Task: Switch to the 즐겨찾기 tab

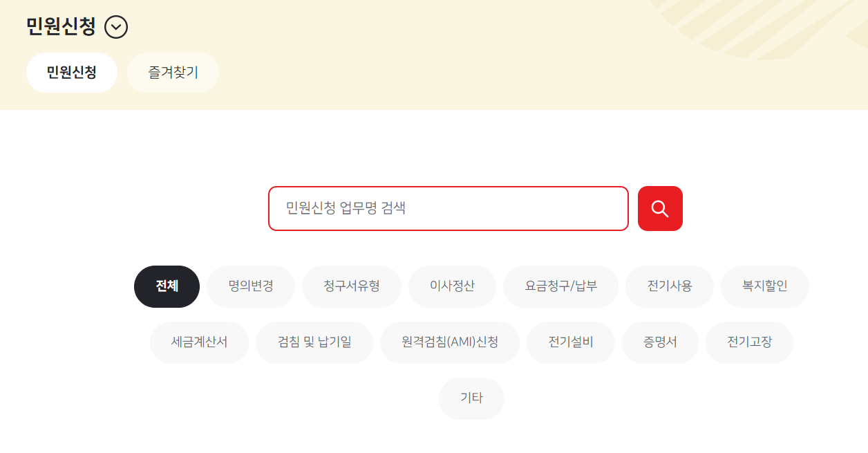Action: (x=173, y=72)
